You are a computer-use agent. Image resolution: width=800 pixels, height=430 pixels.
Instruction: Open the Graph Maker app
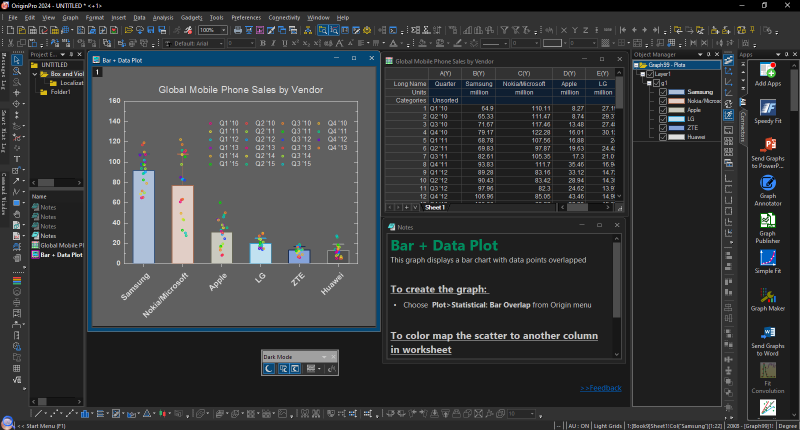[768, 296]
